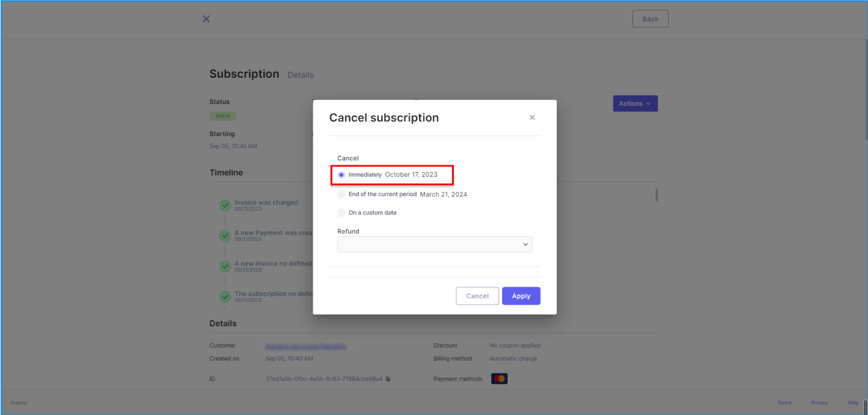Click the green check for Invoice was charged

click(225, 206)
